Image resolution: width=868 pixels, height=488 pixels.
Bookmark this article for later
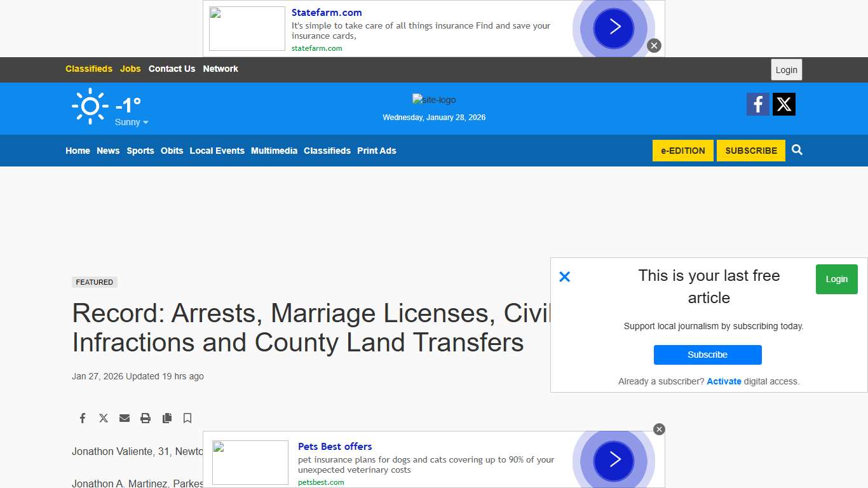point(187,418)
